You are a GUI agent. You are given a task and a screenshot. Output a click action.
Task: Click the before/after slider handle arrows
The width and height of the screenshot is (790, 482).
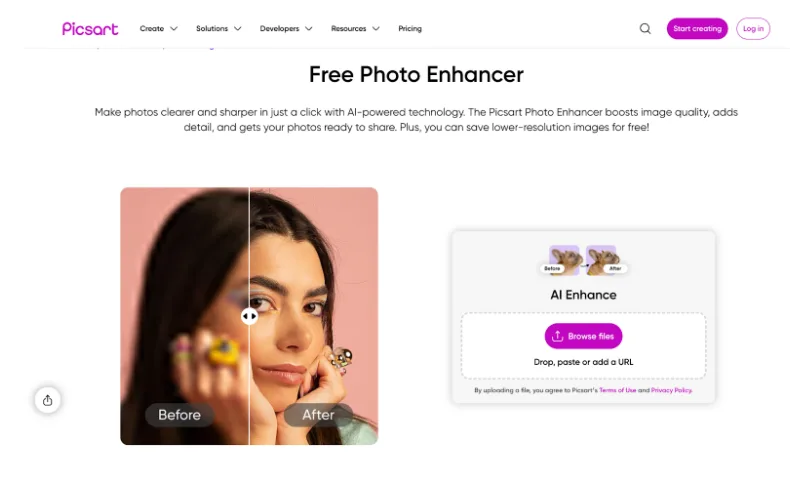click(249, 316)
